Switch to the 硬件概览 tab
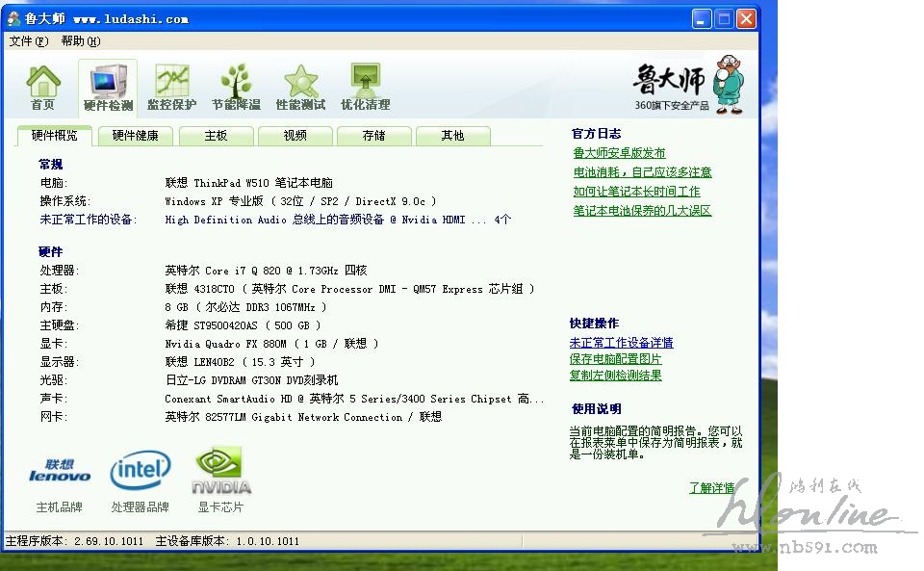Image resolution: width=924 pixels, height=571 pixels. pos(54,136)
